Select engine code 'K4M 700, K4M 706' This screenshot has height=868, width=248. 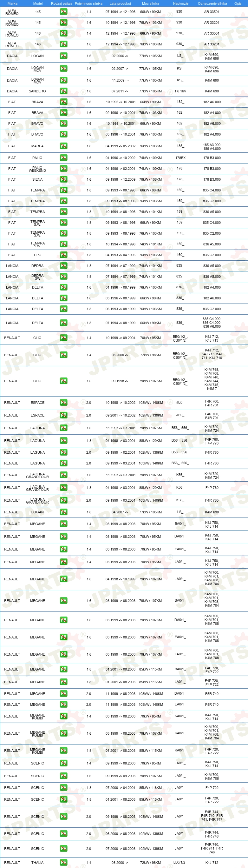pos(212,776)
